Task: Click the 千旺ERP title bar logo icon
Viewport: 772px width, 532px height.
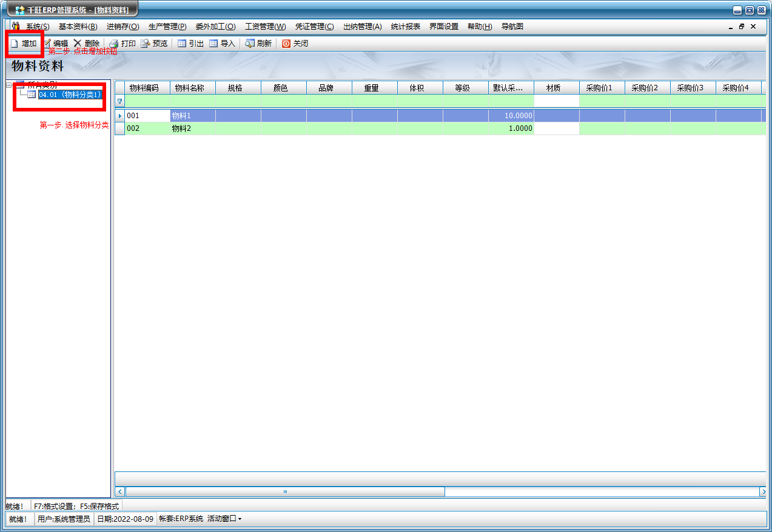Action: coord(20,10)
